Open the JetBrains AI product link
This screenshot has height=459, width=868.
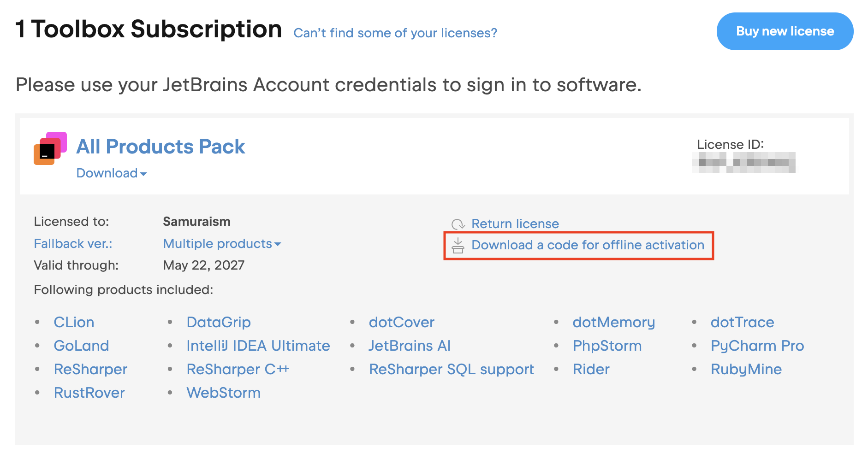coord(410,346)
